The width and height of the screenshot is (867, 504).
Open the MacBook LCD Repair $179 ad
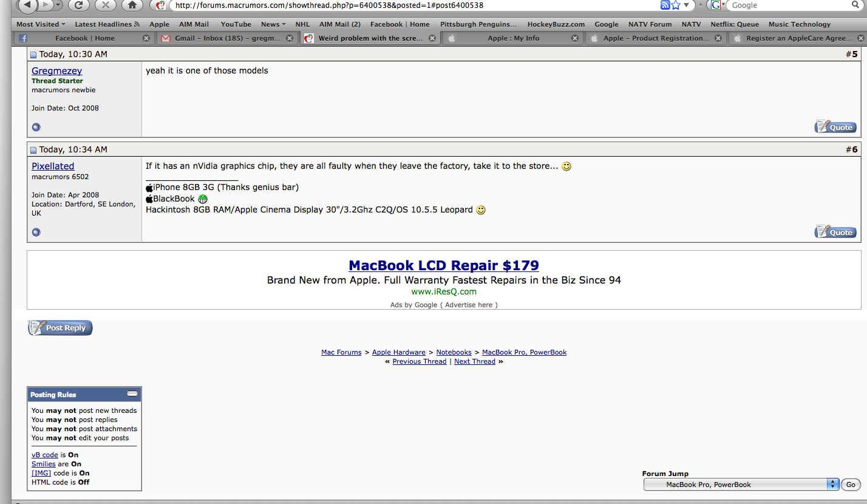click(444, 265)
